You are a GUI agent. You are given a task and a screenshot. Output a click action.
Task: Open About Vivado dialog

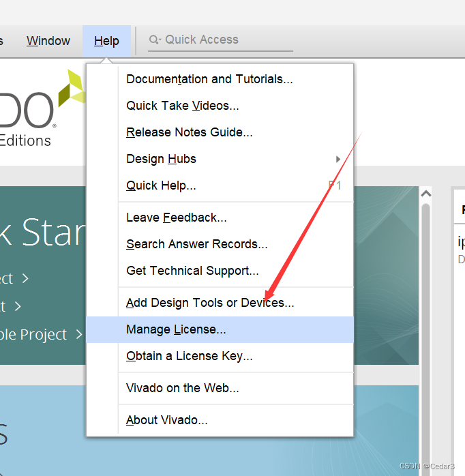pyautogui.click(x=220, y=421)
